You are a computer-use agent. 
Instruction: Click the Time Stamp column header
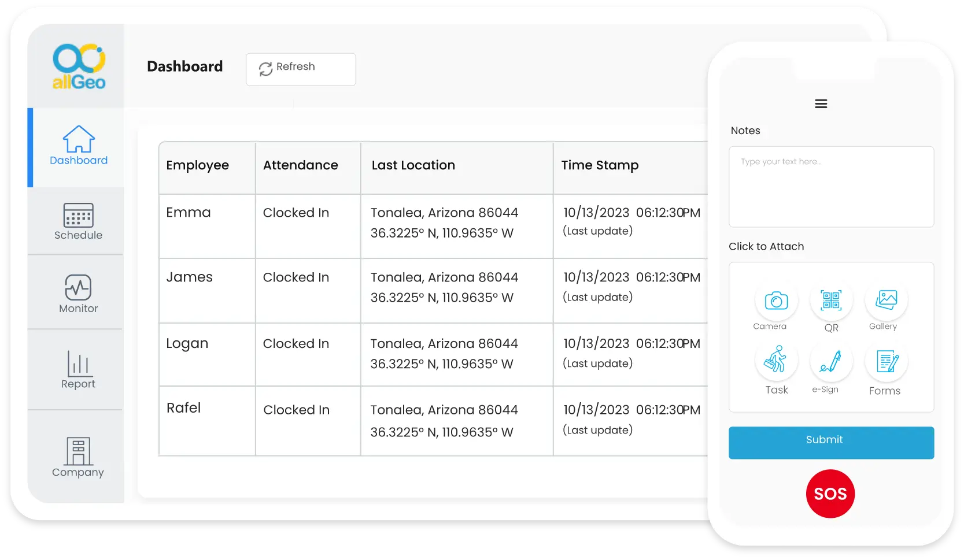(x=600, y=166)
